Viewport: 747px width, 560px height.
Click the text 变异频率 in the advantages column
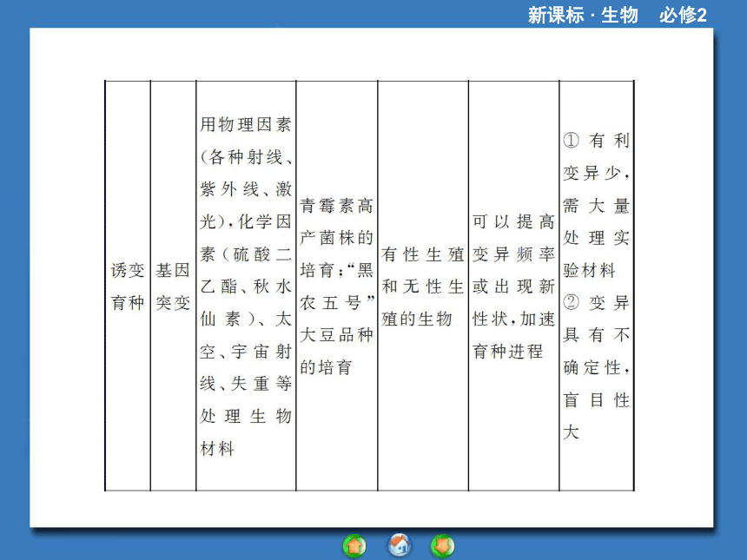point(513,254)
